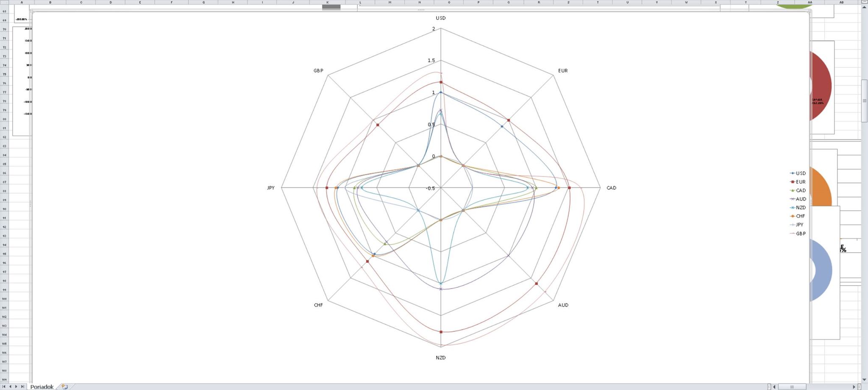Select AUD entry in chart legend
868x390 pixels.
coord(798,199)
